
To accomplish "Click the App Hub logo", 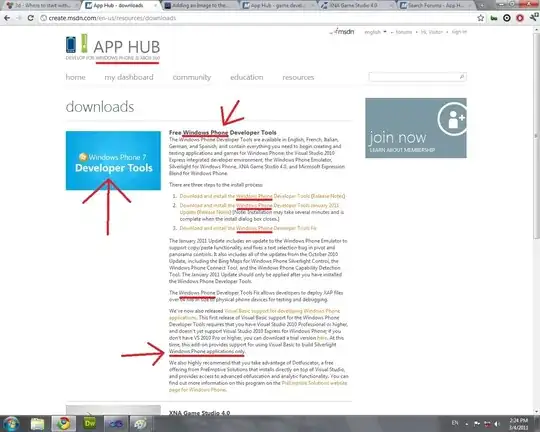I will 113,47.
